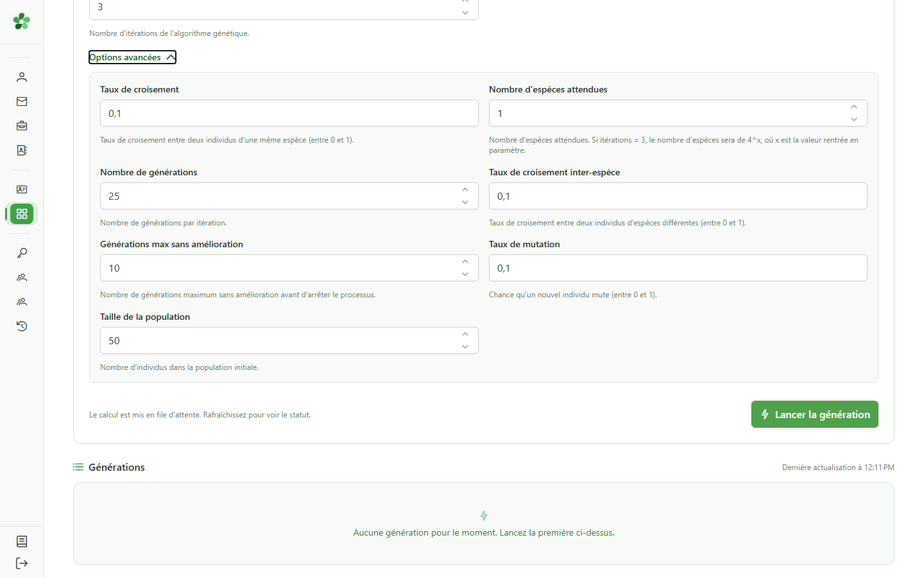
Task: Click the logout arrow icon
Action: [x=22, y=563]
